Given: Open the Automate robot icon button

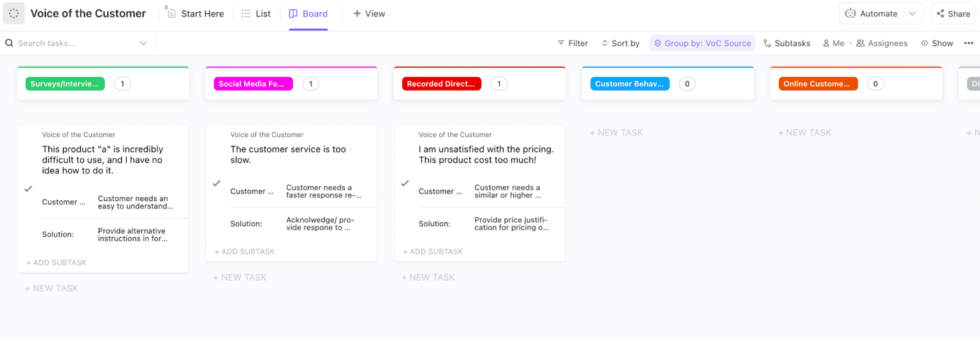Looking at the screenshot, I should (x=850, y=13).
